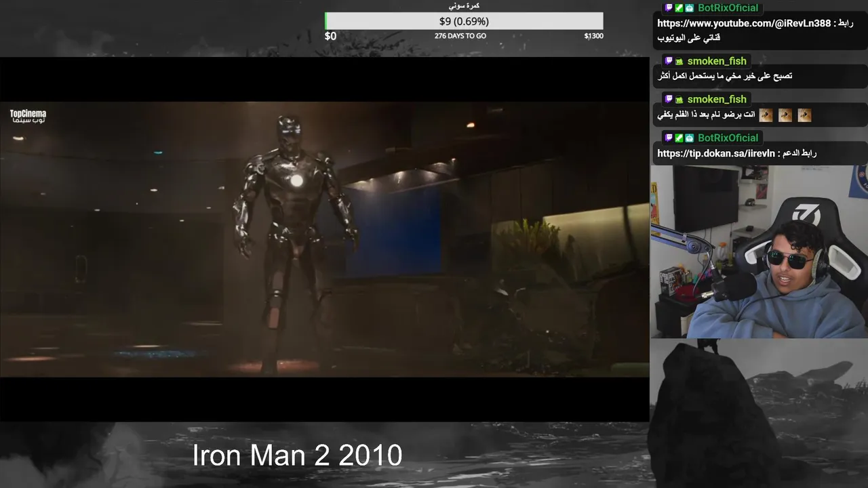Click moderator sword badge on top BotRixOficial message
This screenshot has width=868, height=488.
coord(679,8)
